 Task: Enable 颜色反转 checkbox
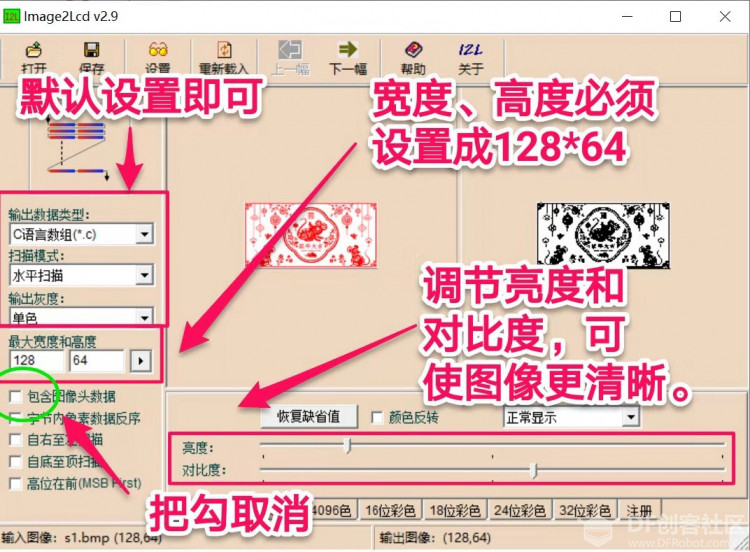[x=377, y=418]
